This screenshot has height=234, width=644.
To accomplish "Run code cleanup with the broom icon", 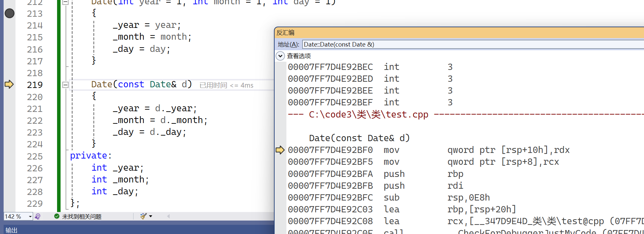I will pos(143,216).
